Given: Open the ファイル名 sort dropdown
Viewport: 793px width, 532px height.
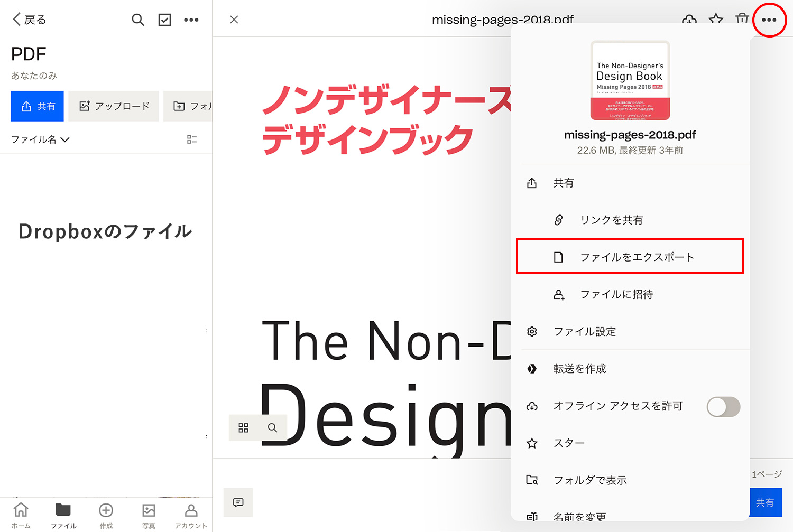Looking at the screenshot, I should point(40,139).
